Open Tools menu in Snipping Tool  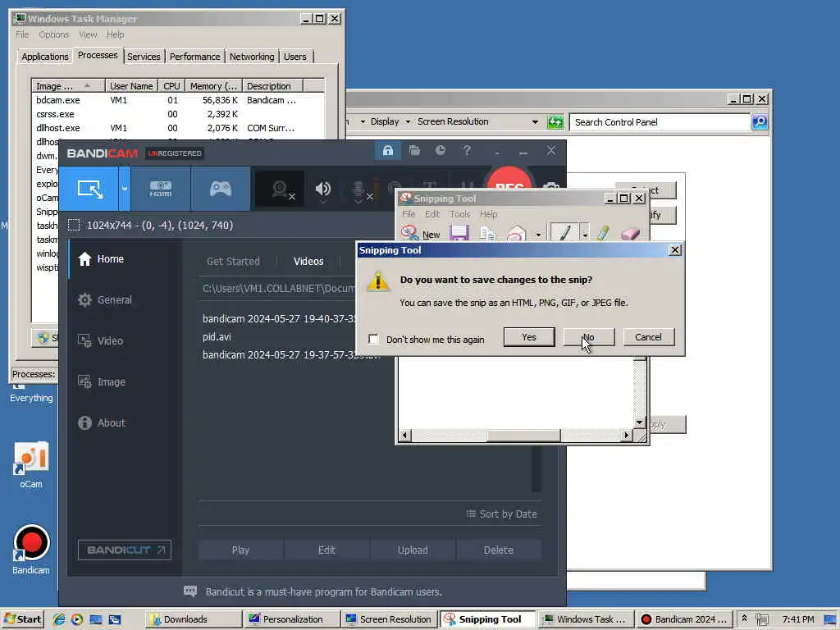460,214
